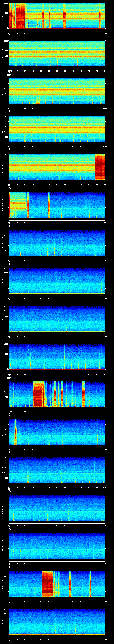Click the wide red burst in the 1:51:00 spectrogram

pyautogui.click(x=38, y=394)
